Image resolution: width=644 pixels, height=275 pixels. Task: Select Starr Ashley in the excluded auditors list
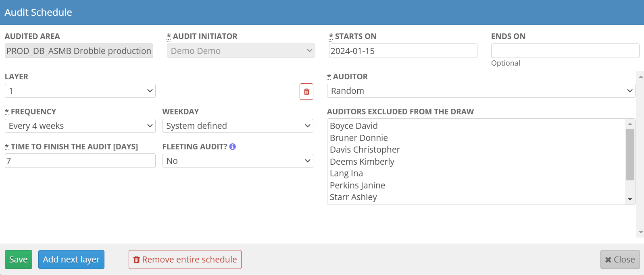tap(353, 197)
